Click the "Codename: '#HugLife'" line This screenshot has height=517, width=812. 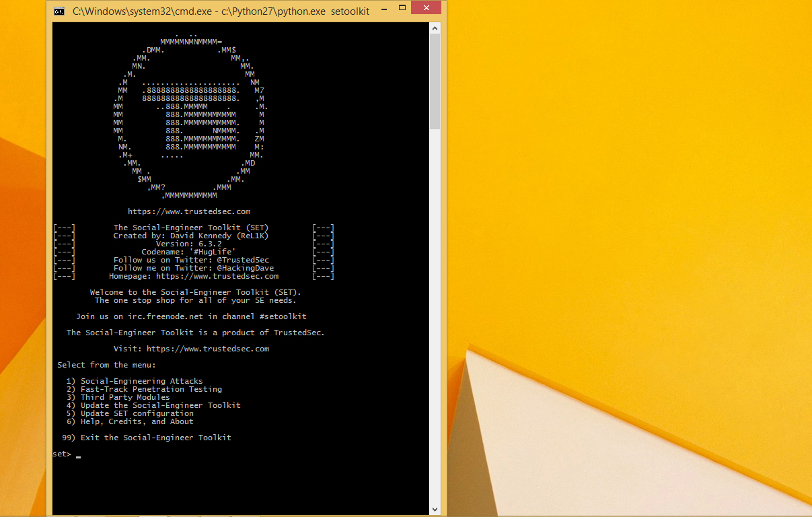point(188,252)
